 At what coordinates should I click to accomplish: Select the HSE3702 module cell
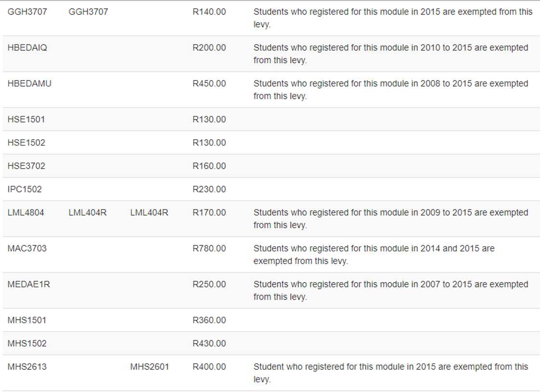coord(27,166)
